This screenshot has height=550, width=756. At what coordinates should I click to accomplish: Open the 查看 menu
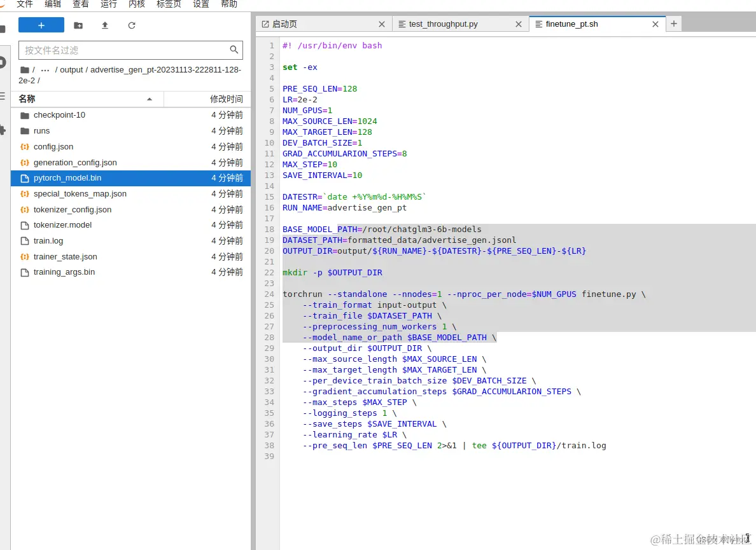pyautogui.click(x=81, y=4)
